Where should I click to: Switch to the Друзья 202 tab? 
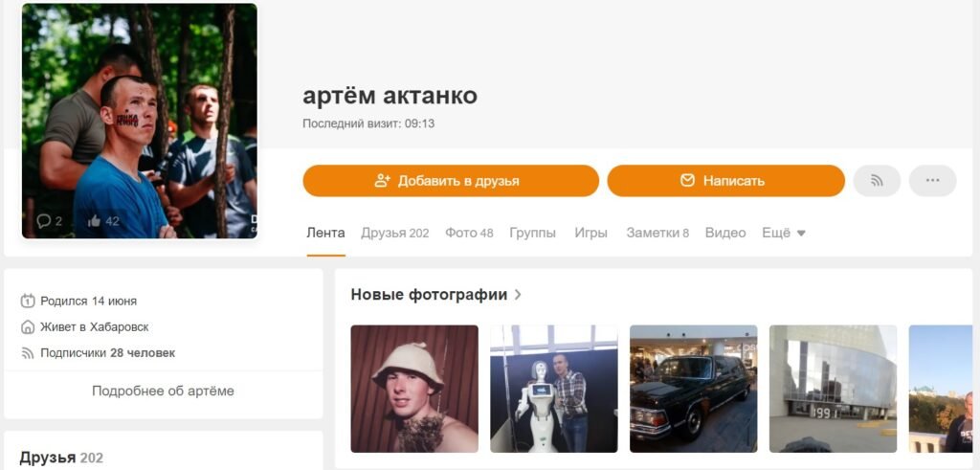[x=395, y=233]
